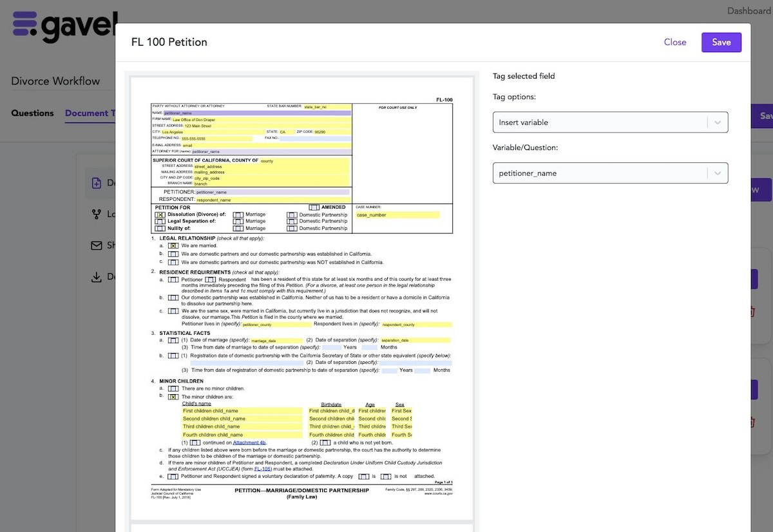Open the download arrow sidebar icon
This screenshot has width=773, height=532.
[x=97, y=277]
